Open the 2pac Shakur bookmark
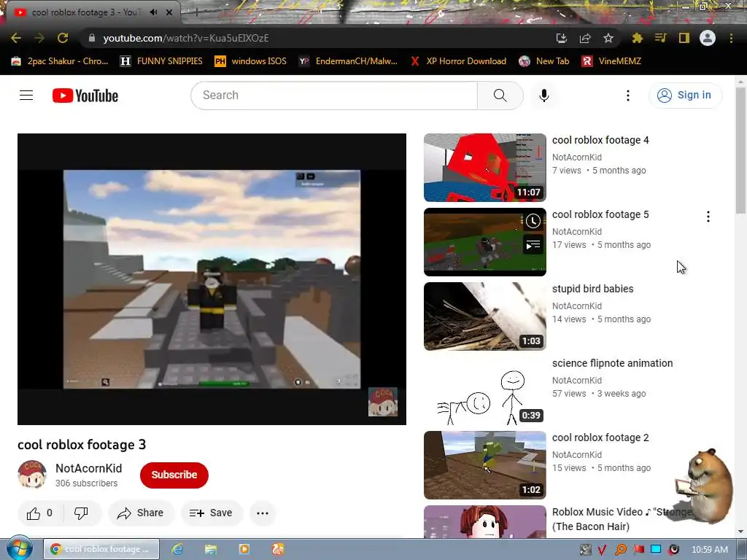The width and height of the screenshot is (747, 560). point(60,61)
